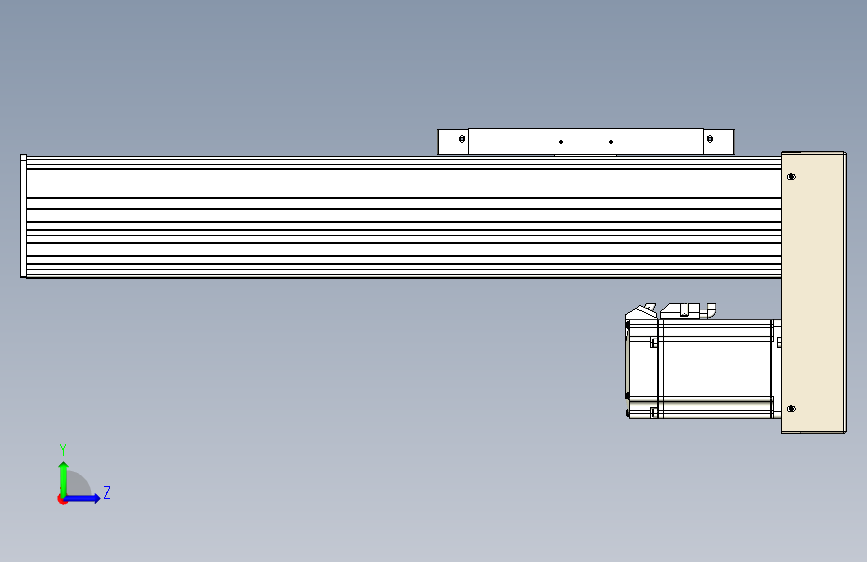Select the beige motor mounting end plate
This screenshot has height=562, width=867.
point(813,292)
